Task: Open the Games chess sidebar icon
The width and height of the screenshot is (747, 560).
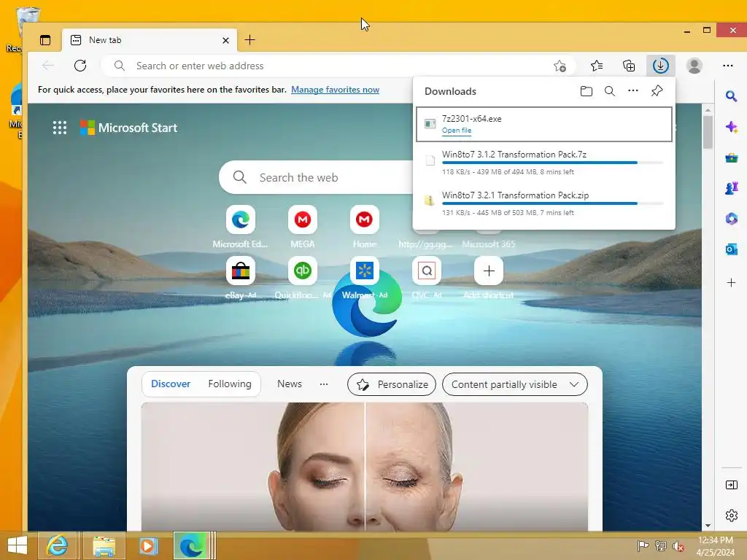Action: [731, 188]
